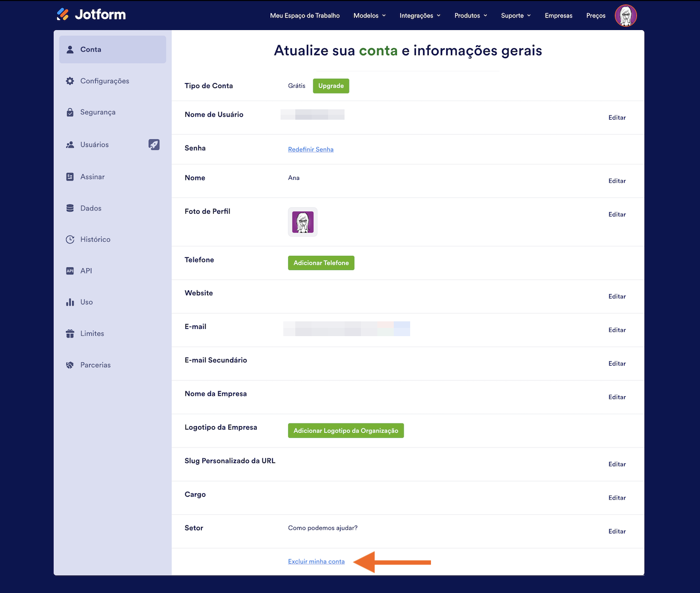Click Adicionar Logotipo da Organização button
Screen dimensions: 700x593
(x=346, y=431)
